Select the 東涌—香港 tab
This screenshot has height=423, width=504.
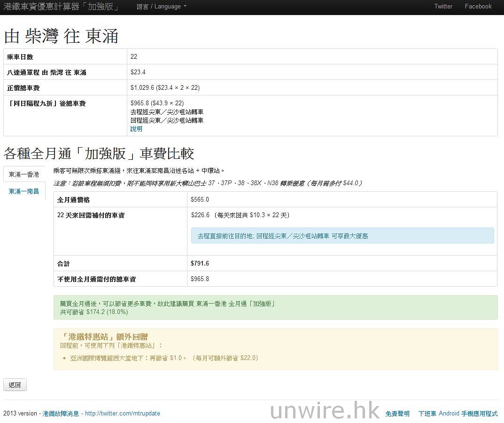(24, 174)
